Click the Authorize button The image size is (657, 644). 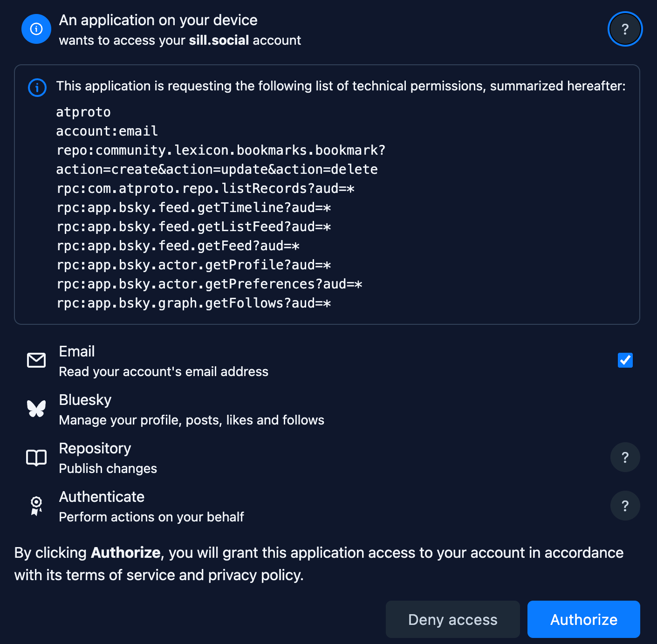(x=583, y=619)
